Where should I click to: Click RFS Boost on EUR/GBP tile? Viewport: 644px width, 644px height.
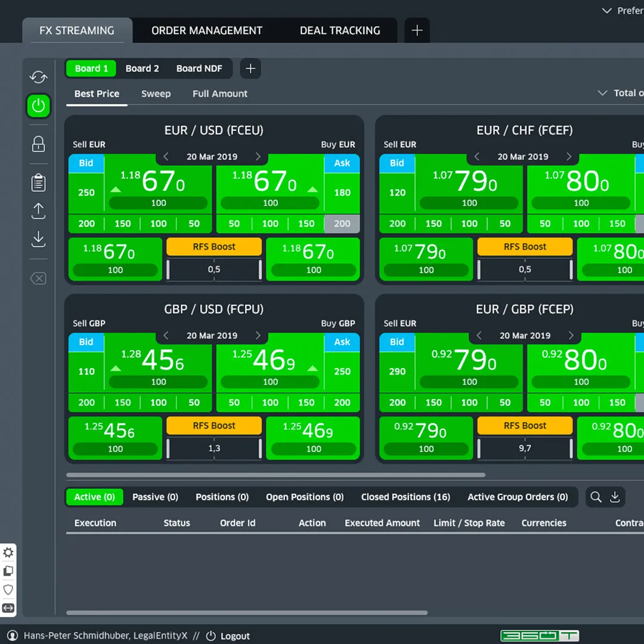(x=525, y=426)
